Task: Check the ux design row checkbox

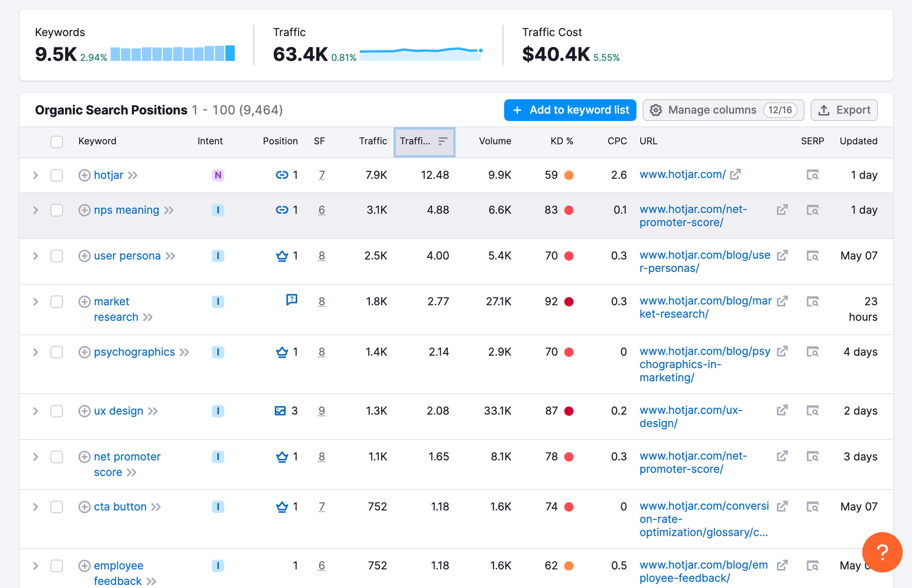Action: pos(57,411)
